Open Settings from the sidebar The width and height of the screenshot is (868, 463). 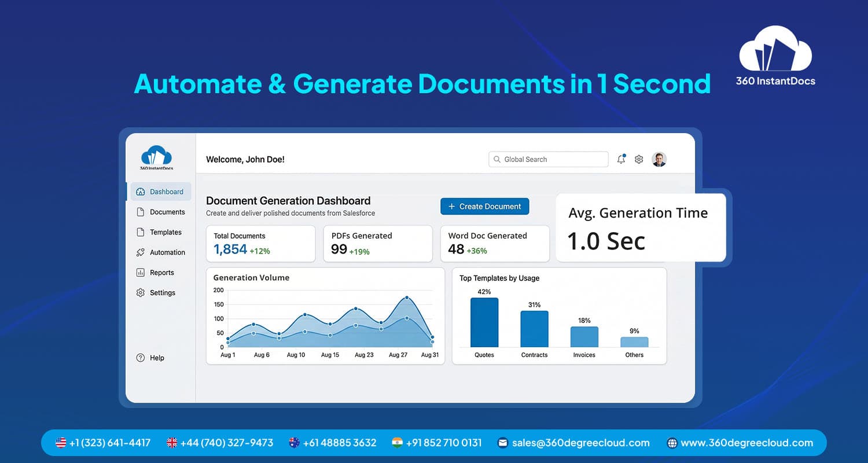155,293
